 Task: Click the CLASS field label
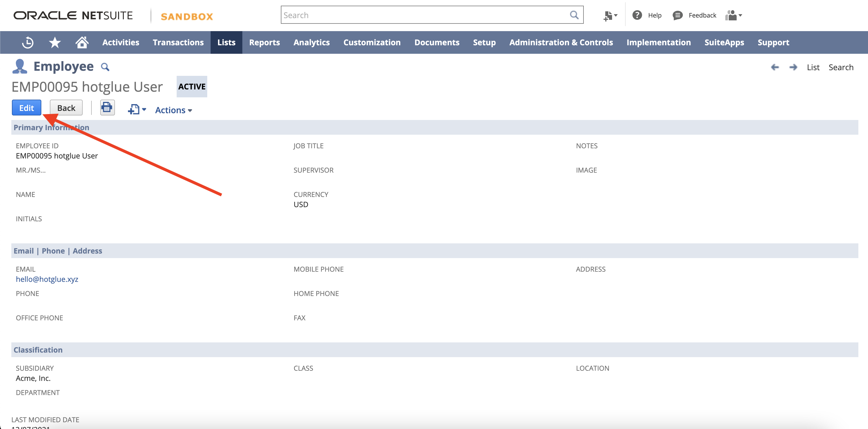(x=303, y=368)
